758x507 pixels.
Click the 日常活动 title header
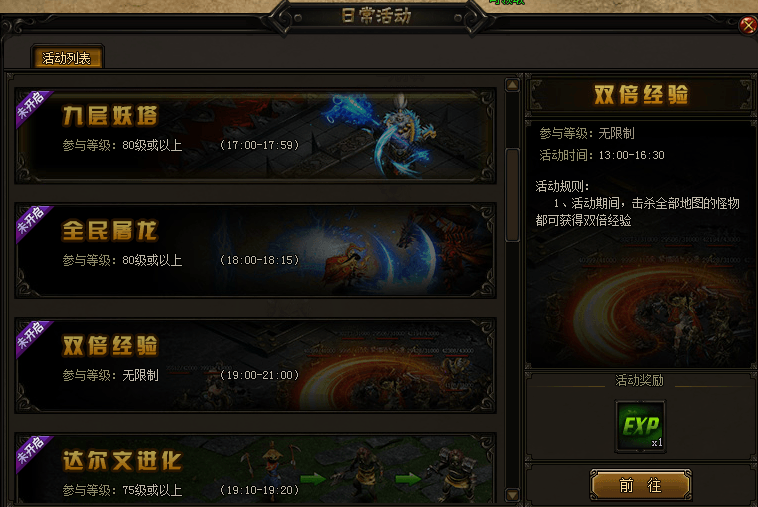tap(377, 16)
